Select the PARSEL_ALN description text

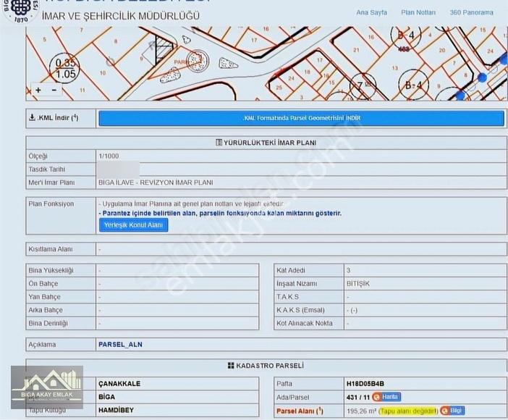pos(120,345)
